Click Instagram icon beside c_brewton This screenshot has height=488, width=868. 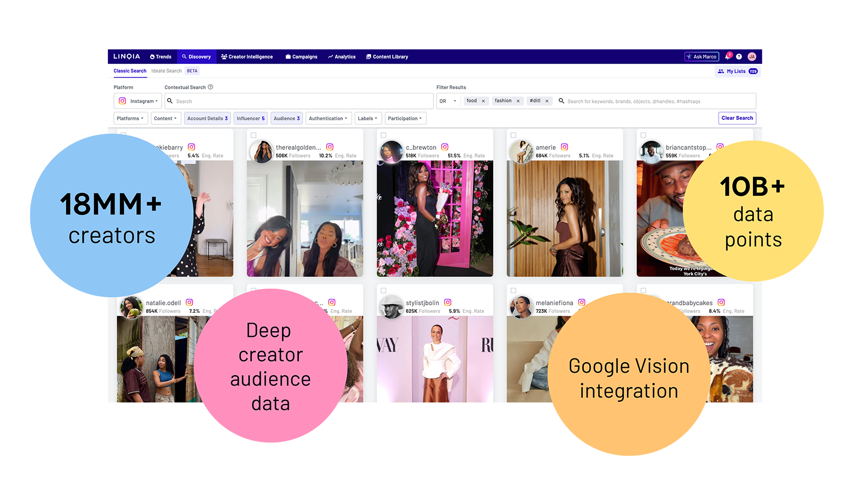coord(445,147)
